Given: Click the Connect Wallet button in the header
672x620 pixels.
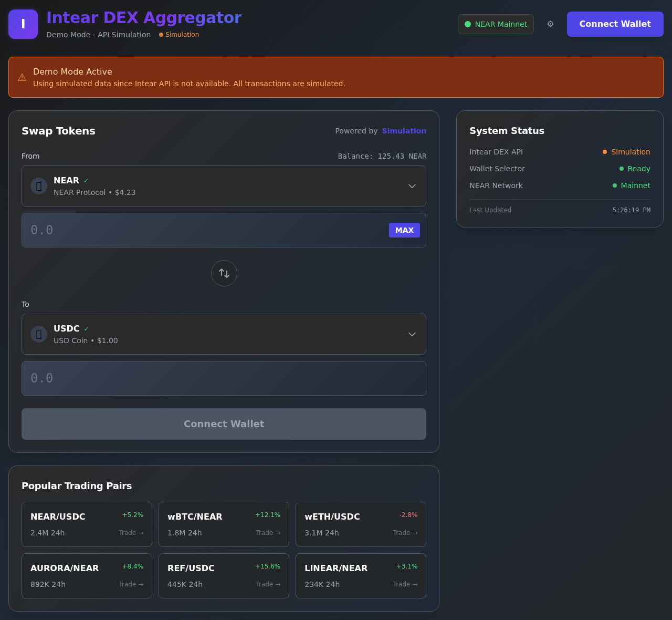Looking at the screenshot, I should [615, 24].
